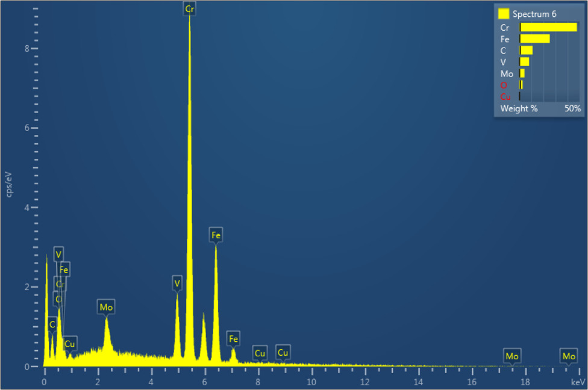Click the Cu label near 9 keV
This screenshot has width=588, height=390.
point(283,352)
